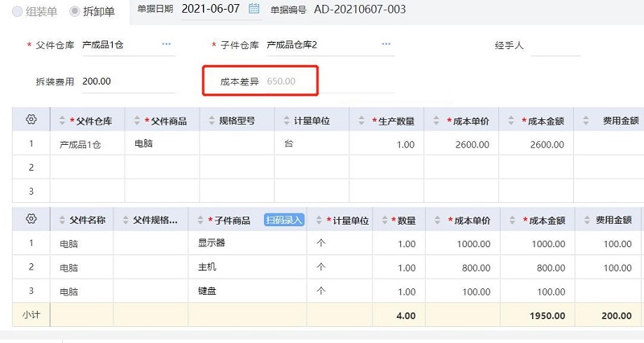This screenshot has height=343, width=644.
Task: Click the 经手人 handler input field
Action: pyautogui.click(x=555, y=45)
